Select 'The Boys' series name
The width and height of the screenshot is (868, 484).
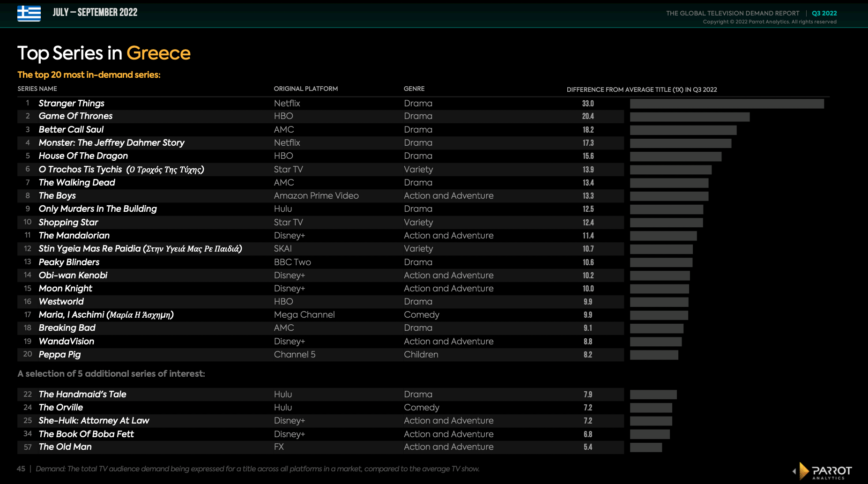(x=57, y=195)
